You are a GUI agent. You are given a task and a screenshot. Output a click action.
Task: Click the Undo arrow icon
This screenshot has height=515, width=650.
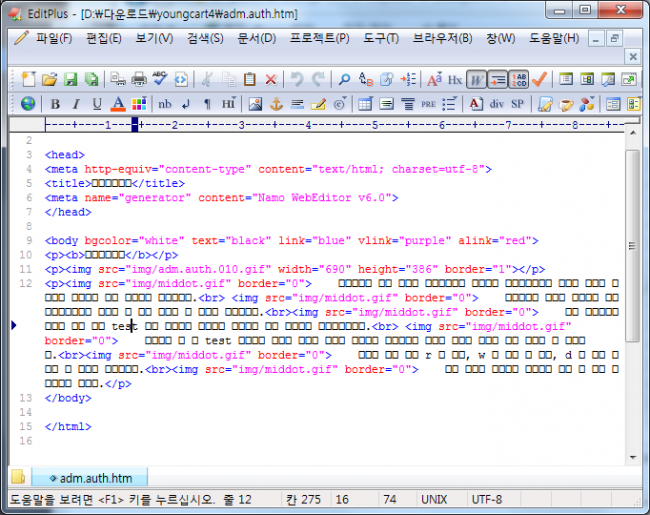click(297, 79)
